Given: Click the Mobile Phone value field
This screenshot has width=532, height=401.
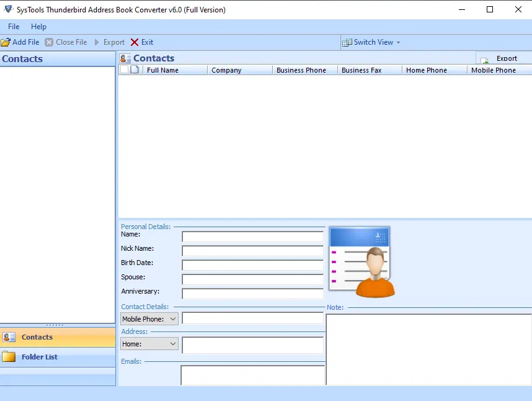Looking at the screenshot, I should pos(253,318).
